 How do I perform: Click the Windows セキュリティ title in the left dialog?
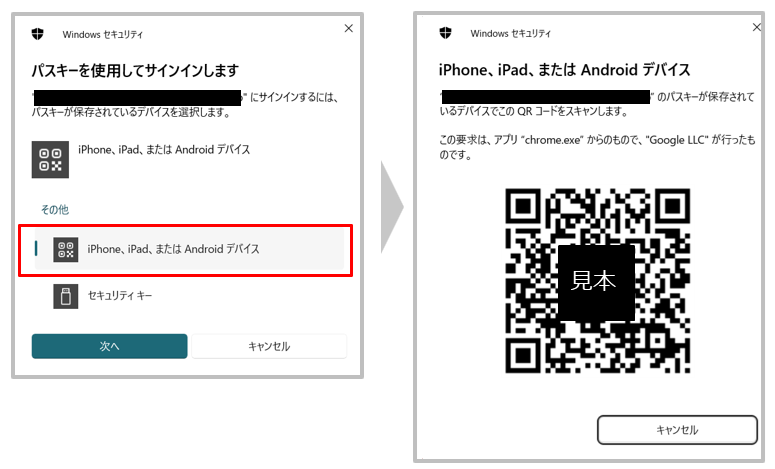103,35
